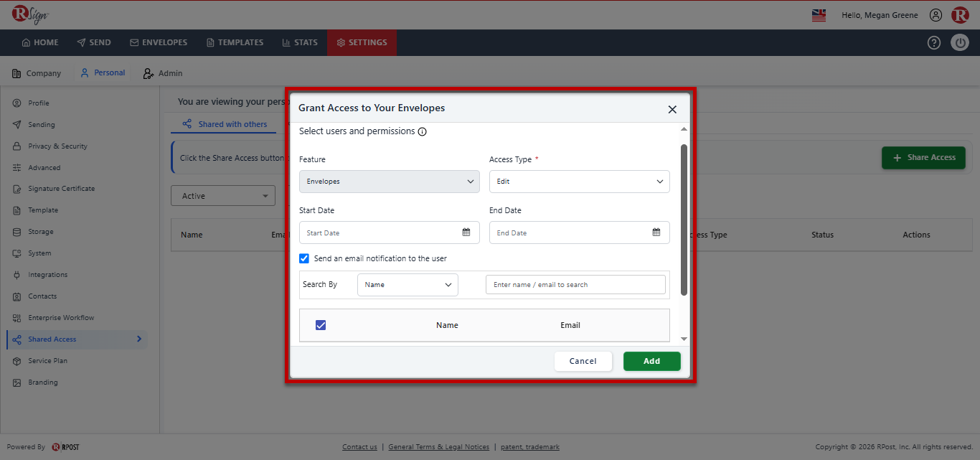
Task: Close the Grant Access dialog with X
Action: point(672,109)
